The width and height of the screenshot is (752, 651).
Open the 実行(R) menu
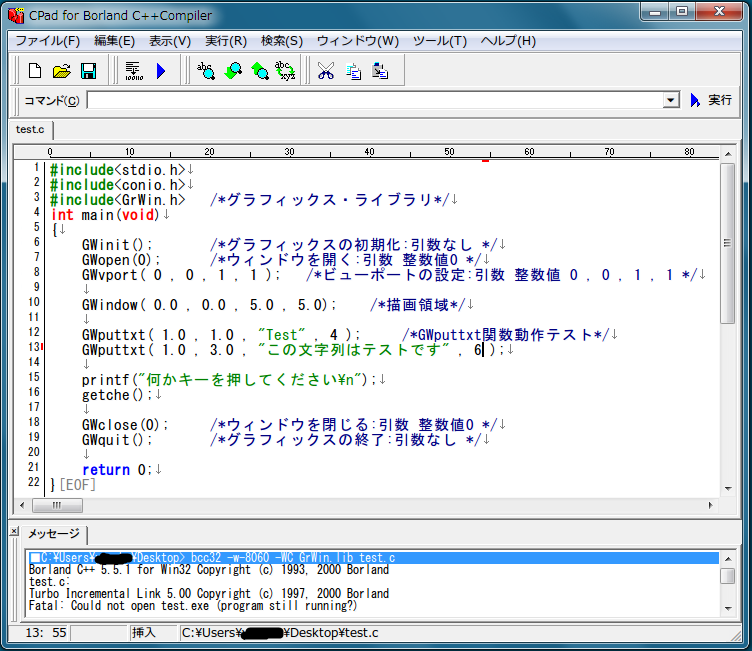coord(226,41)
